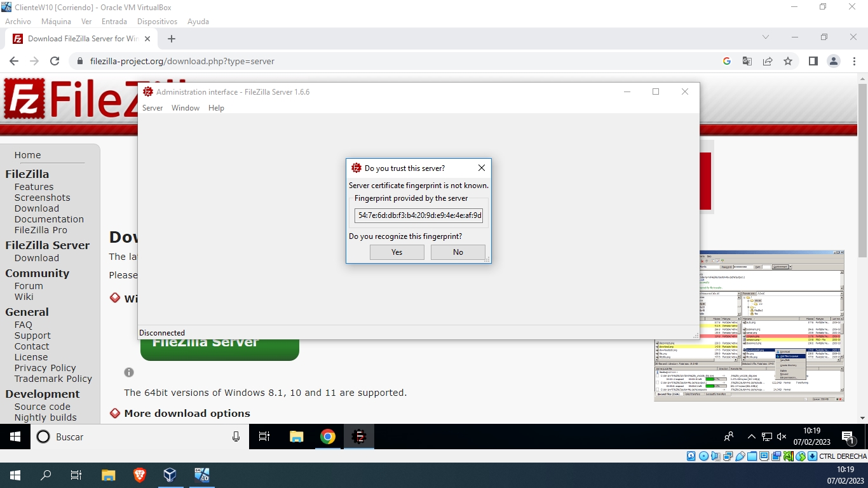Viewport: 868px width, 488px height.
Task: Click Yes to trust the server fingerprint
Action: pos(397,252)
